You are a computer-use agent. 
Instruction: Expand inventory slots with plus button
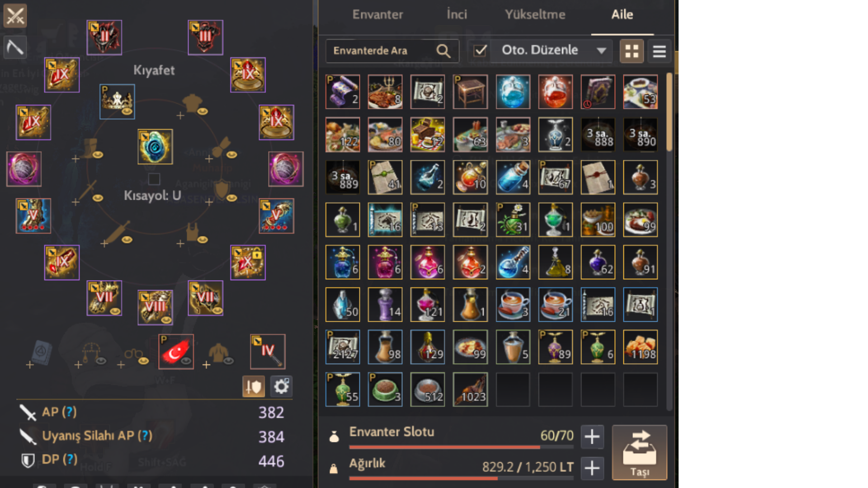coord(592,436)
